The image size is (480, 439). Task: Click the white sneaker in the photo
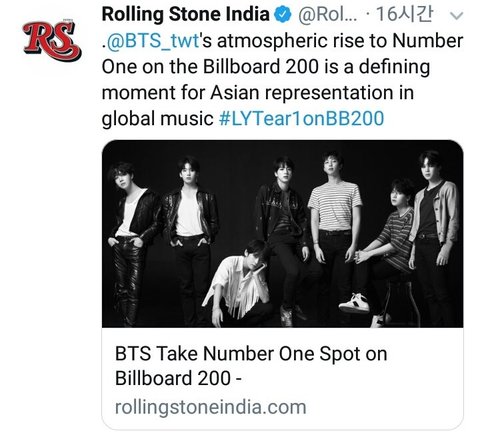[x=354, y=303]
